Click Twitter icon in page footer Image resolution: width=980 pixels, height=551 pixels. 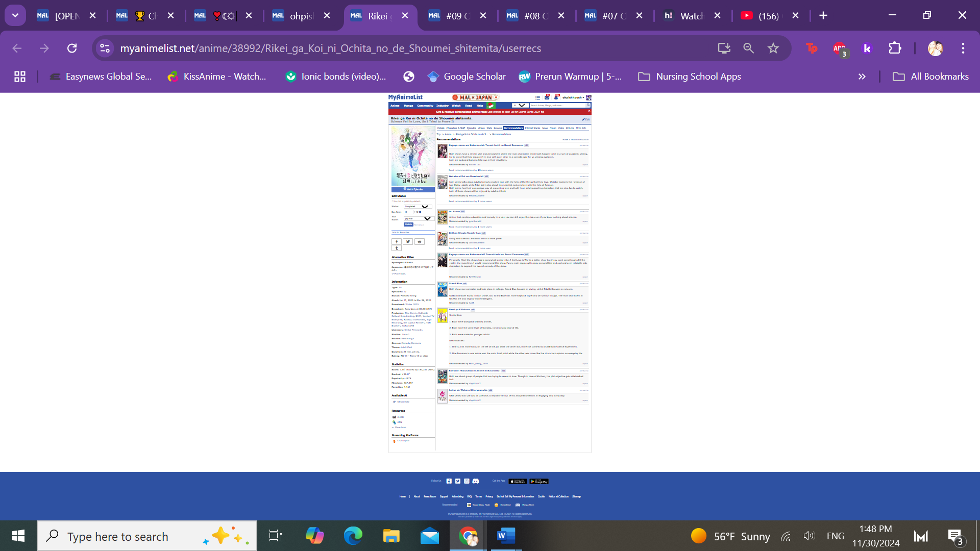(458, 481)
